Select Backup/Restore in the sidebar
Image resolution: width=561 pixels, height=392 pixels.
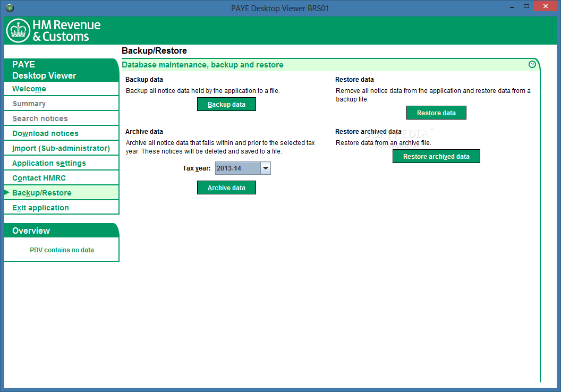tap(62, 193)
